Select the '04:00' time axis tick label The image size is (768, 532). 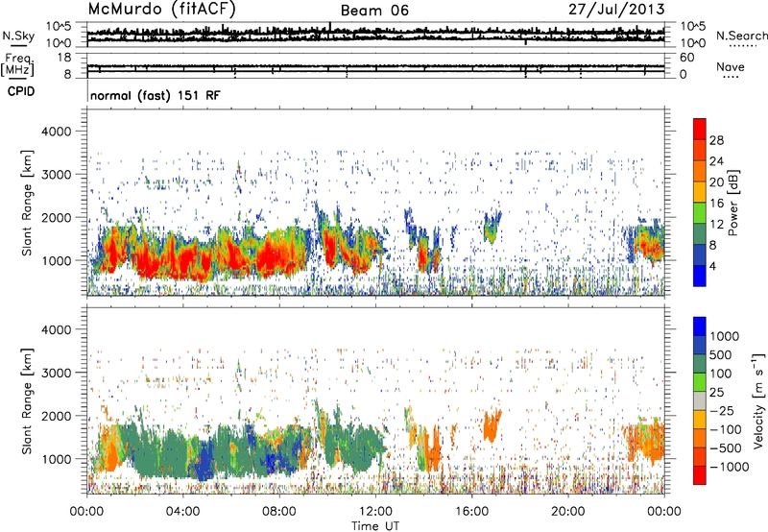coord(182,512)
